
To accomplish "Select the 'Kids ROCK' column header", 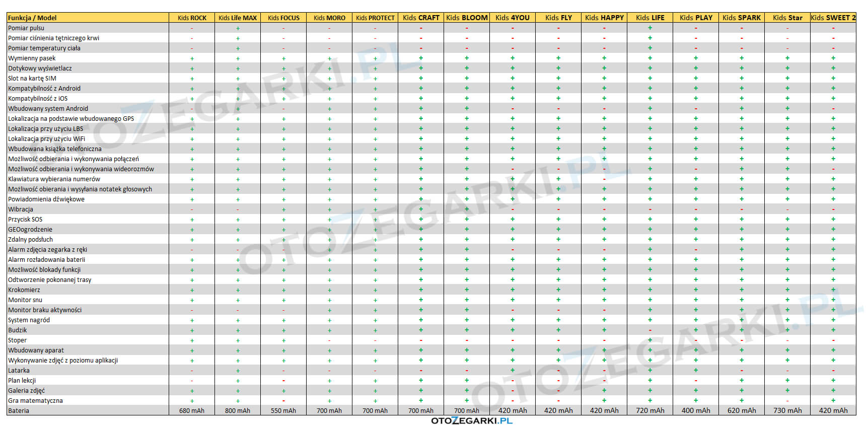I will pos(192,18).
